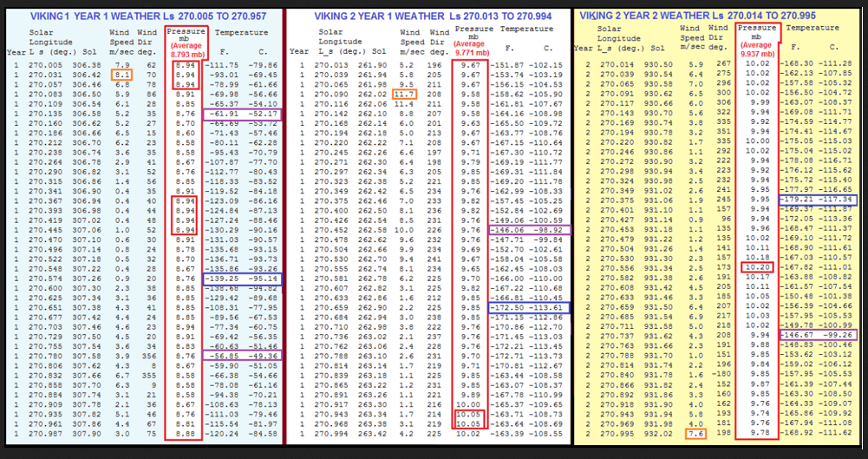Image resolution: width=868 pixels, height=459 pixels.
Task: Click solar longitude 270.014
Action: point(615,64)
